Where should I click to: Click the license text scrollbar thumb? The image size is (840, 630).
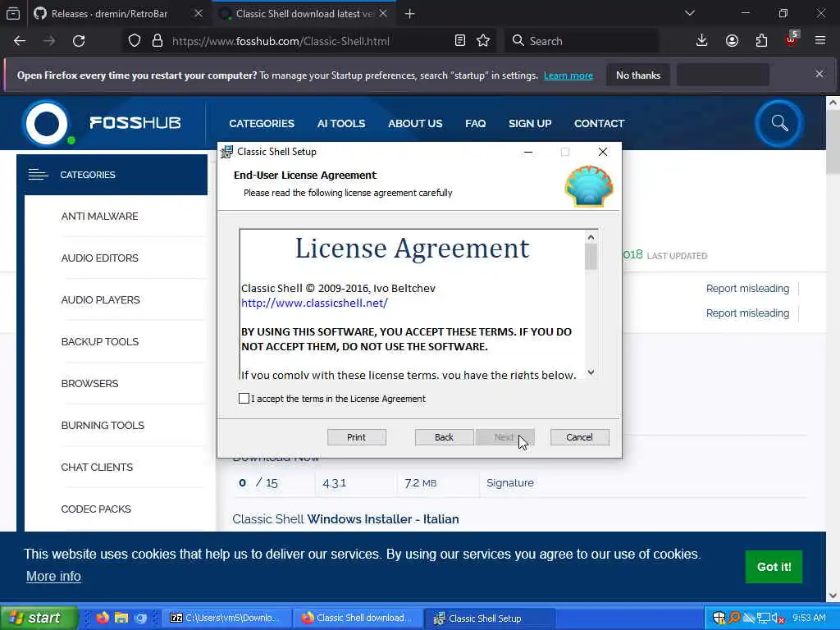[591, 257]
